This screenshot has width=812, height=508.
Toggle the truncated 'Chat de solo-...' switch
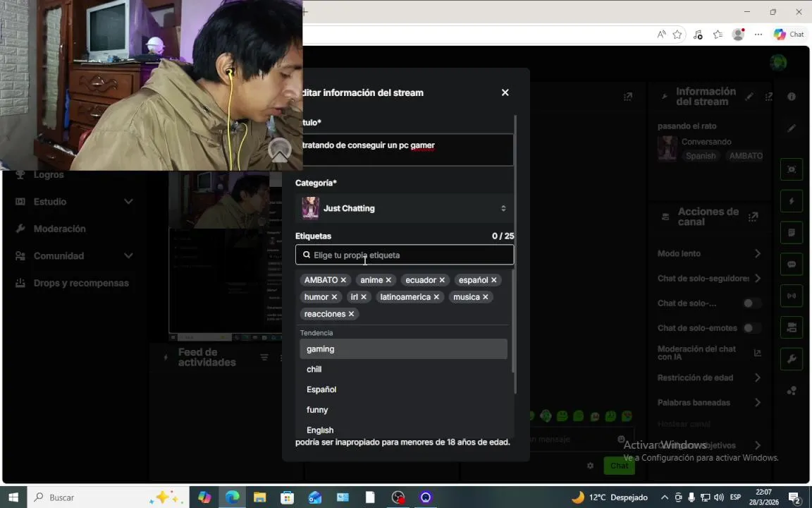coord(752,303)
